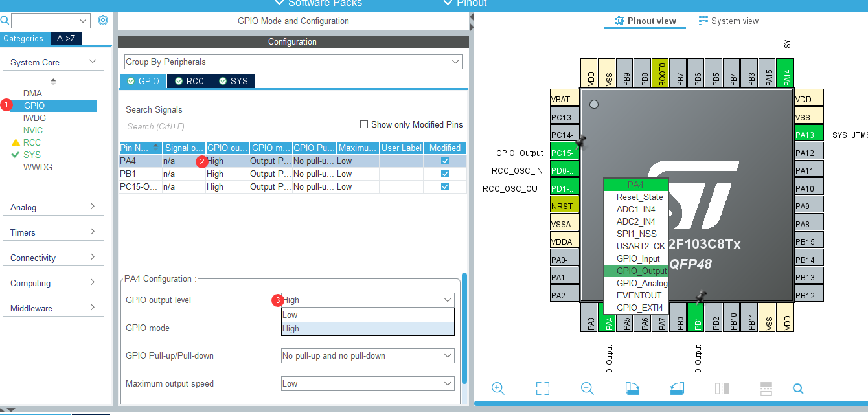Select the PB1 row in pin table
Screen dimensions: 868x415
(x=293, y=174)
